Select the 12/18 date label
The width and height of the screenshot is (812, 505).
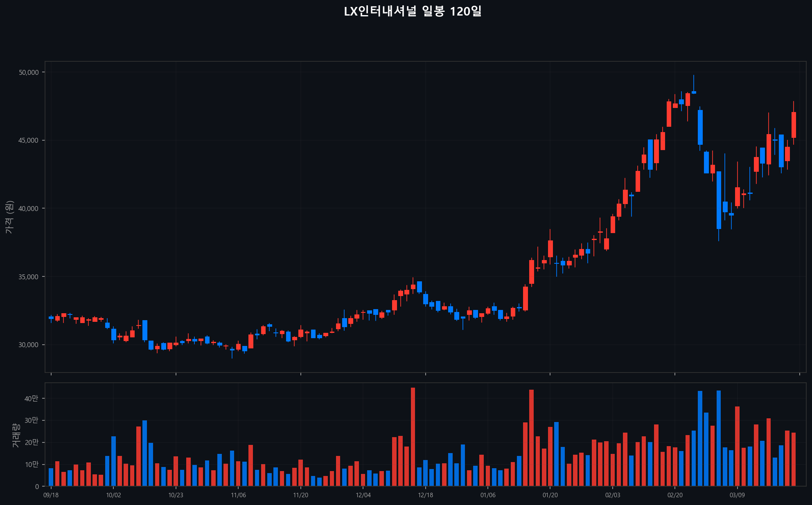coord(425,495)
